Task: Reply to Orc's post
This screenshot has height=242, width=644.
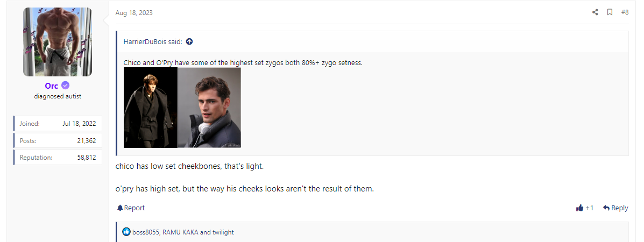Action: click(x=615, y=208)
